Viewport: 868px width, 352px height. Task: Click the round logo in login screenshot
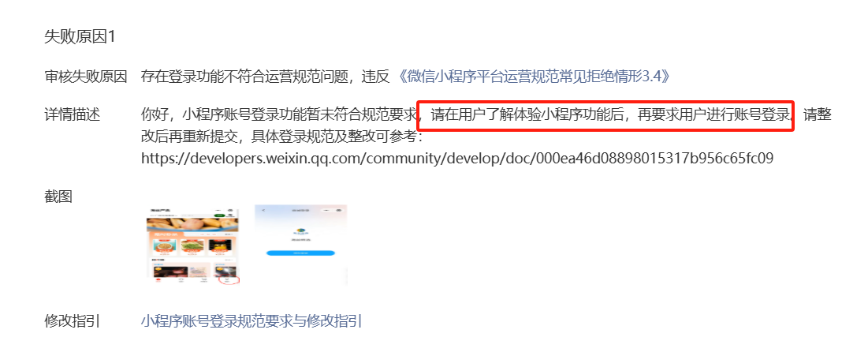tap(300, 230)
